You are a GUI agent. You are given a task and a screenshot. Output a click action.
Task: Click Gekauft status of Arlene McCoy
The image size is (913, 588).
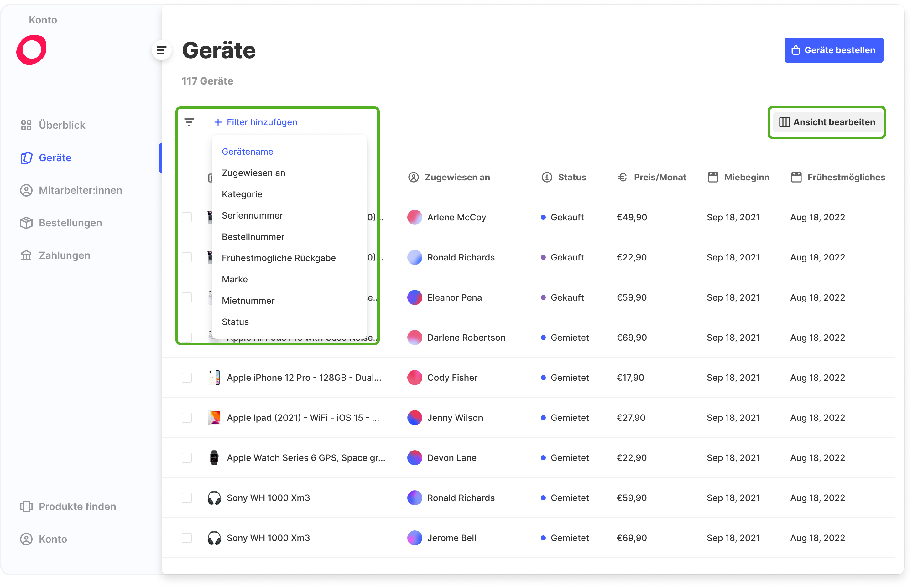point(562,217)
